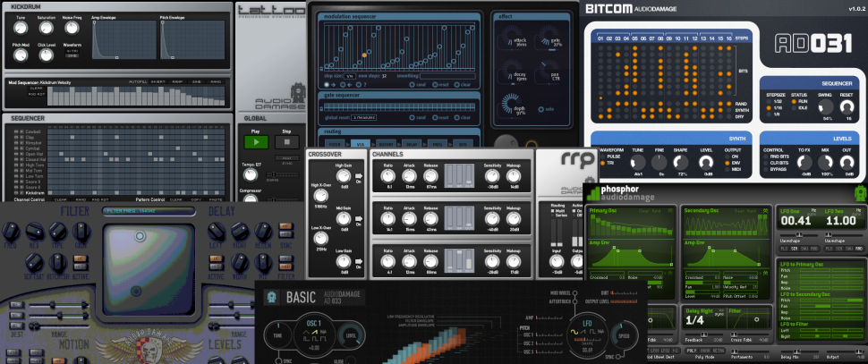Click the Tattoo Stop button

[286, 142]
